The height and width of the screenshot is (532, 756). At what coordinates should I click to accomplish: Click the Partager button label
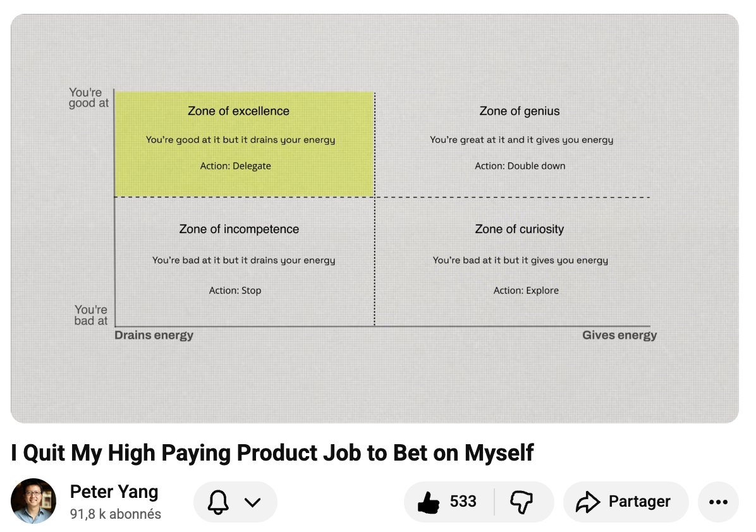(639, 502)
